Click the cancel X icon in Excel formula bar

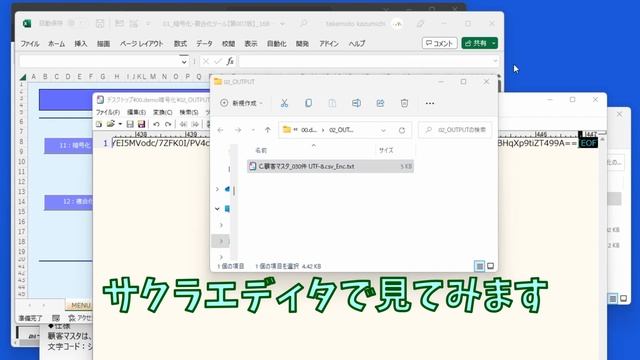(206, 61)
